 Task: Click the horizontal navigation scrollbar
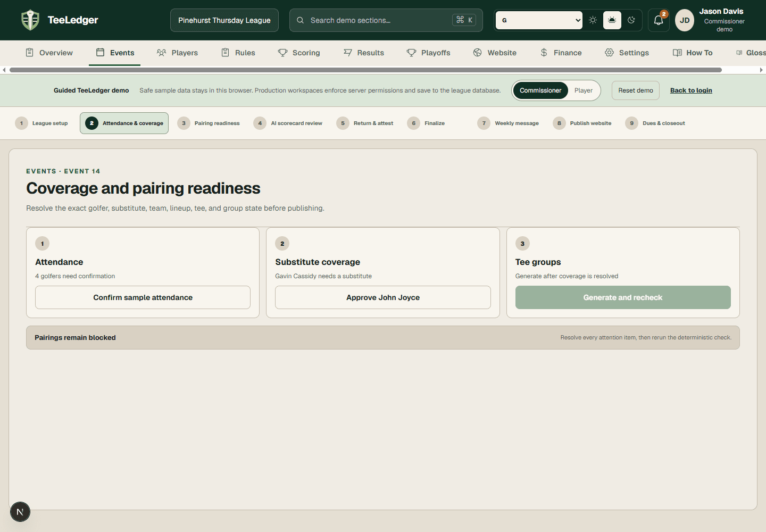tap(365, 70)
